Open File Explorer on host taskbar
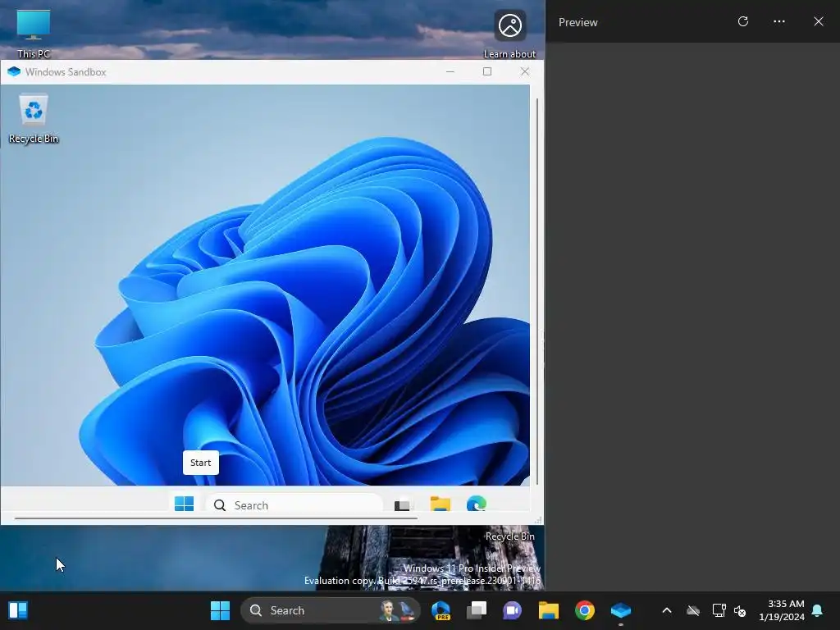The width and height of the screenshot is (840, 630). pyautogui.click(x=549, y=610)
